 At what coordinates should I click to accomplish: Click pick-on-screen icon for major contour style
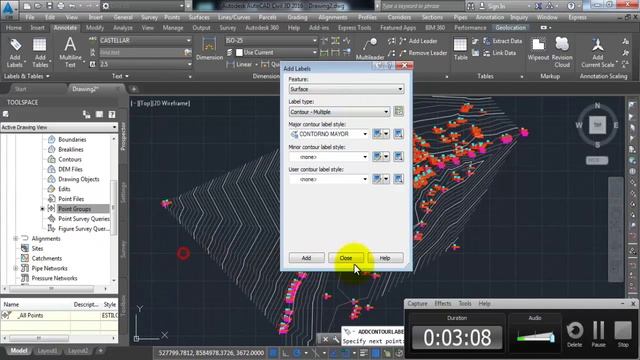398,134
